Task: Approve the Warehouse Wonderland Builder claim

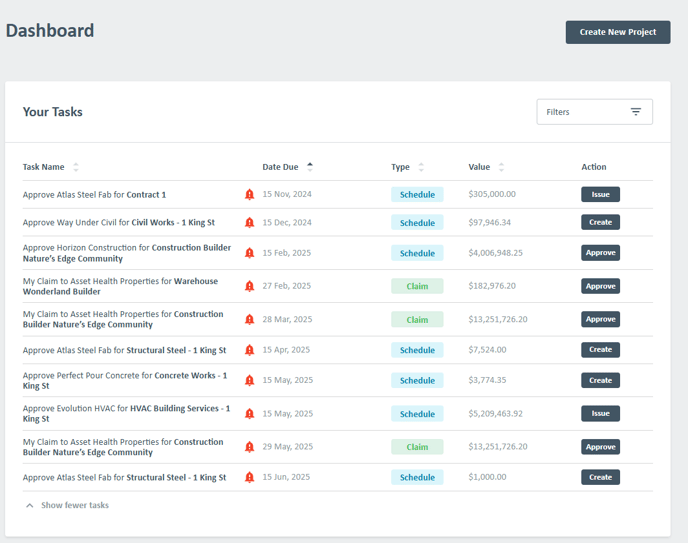Action: pos(600,286)
